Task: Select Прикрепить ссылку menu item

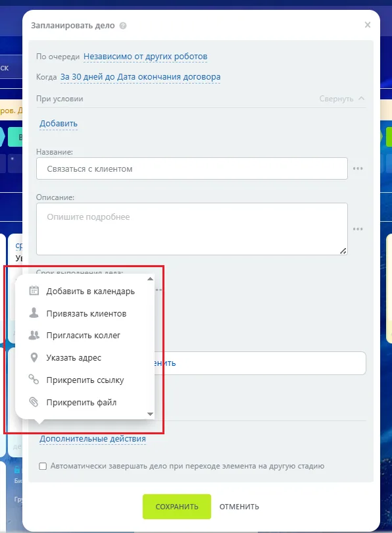Action: click(x=85, y=380)
